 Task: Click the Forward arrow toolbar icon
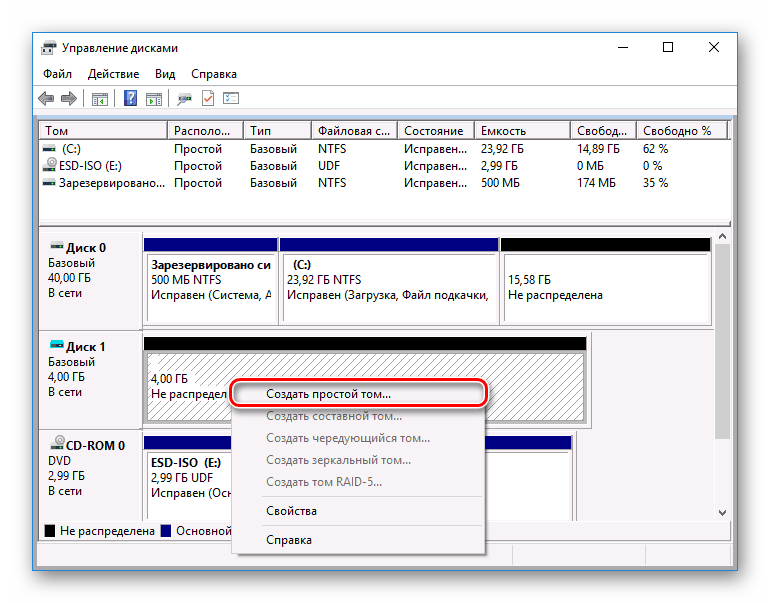(69, 99)
